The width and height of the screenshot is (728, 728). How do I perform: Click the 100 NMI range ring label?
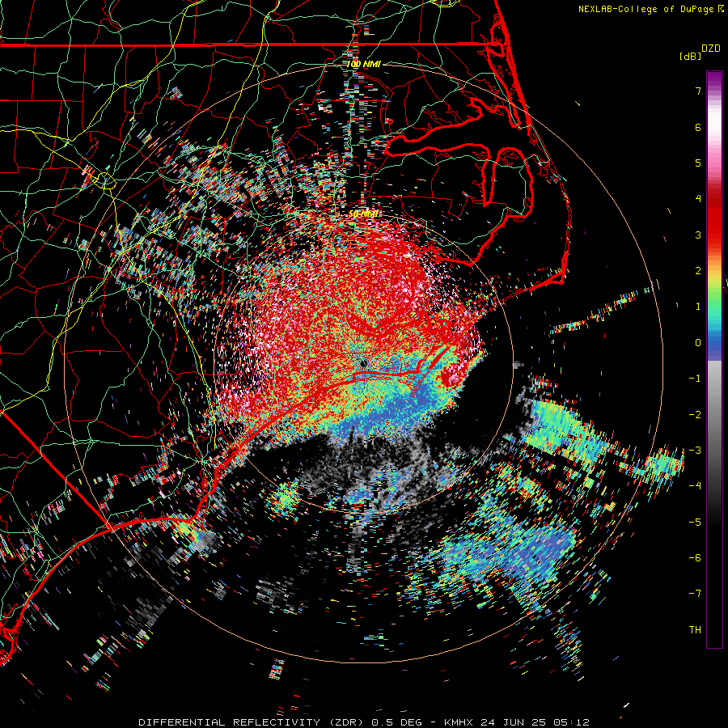click(x=363, y=64)
